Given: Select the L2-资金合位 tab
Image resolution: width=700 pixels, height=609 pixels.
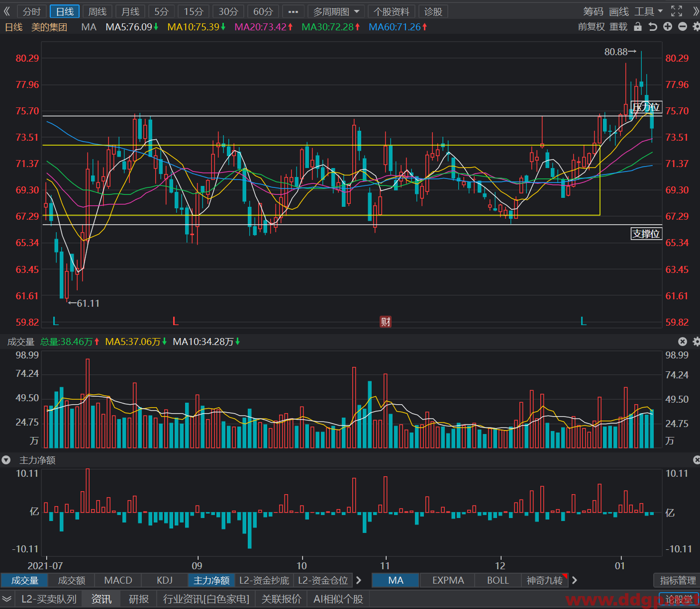Looking at the screenshot, I should [x=323, y=580].
